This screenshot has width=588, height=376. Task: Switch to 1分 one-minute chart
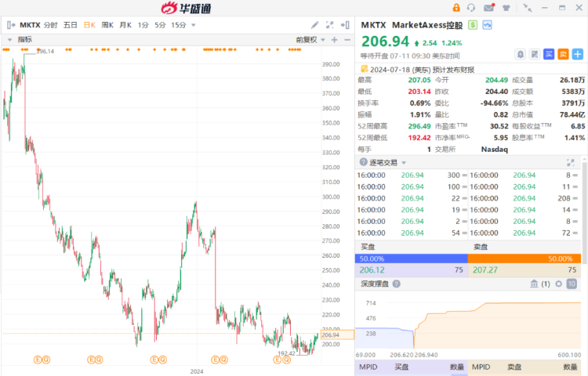(x=143, y=25)
